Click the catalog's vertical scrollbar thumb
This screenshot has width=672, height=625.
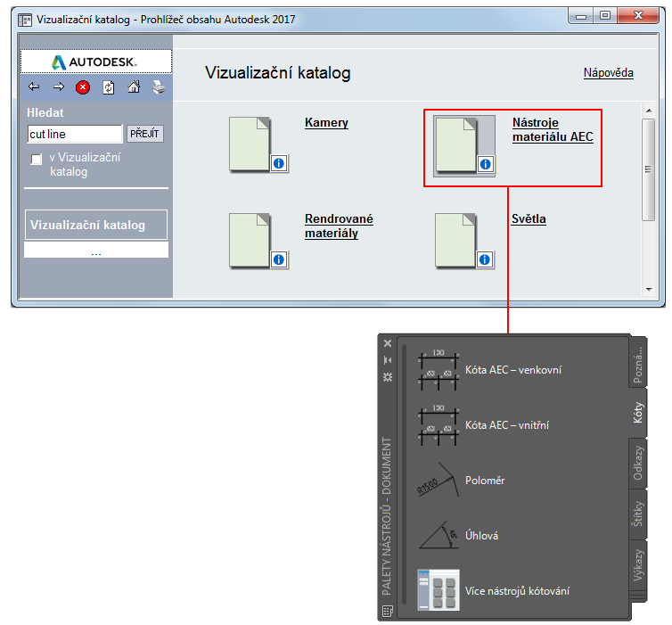[649, 169]
